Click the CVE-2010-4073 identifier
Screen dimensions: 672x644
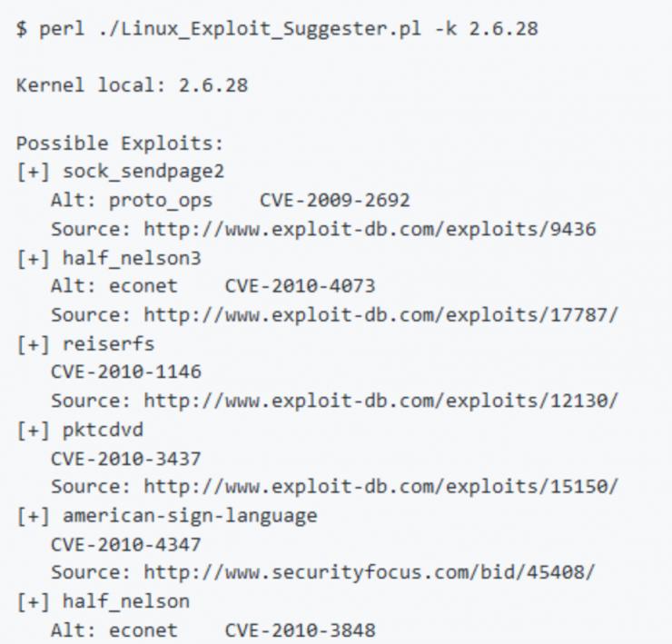300,286
